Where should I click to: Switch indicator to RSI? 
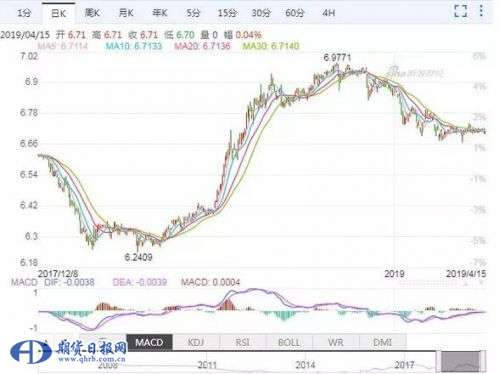click(243, 342)
